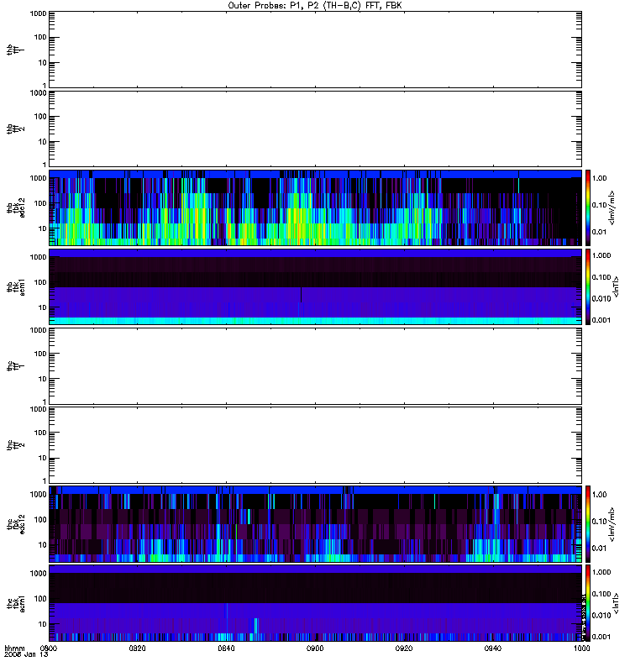
Task: Click the 1000 time axis label at bottom right
Action: pyautogui.click(x=581, y=648)
